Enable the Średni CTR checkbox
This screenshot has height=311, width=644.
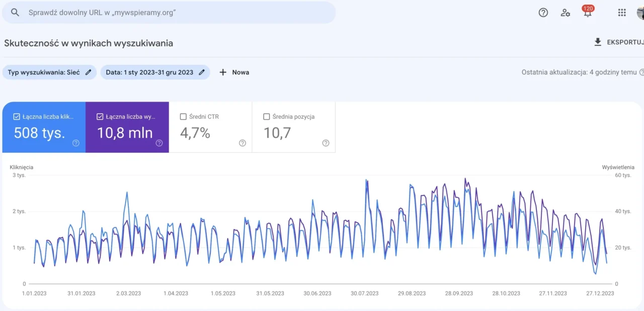coord(183,117)
